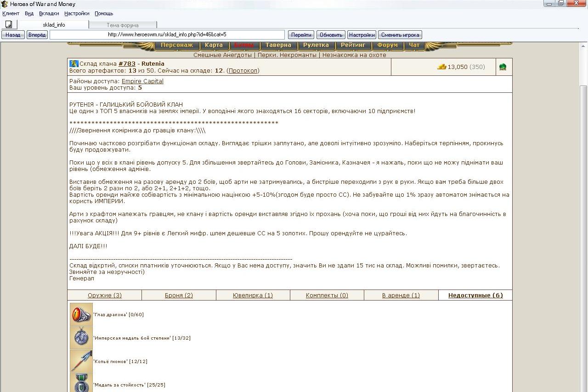
Task: Refresh the page with Обновить
Action: [331, 35]
